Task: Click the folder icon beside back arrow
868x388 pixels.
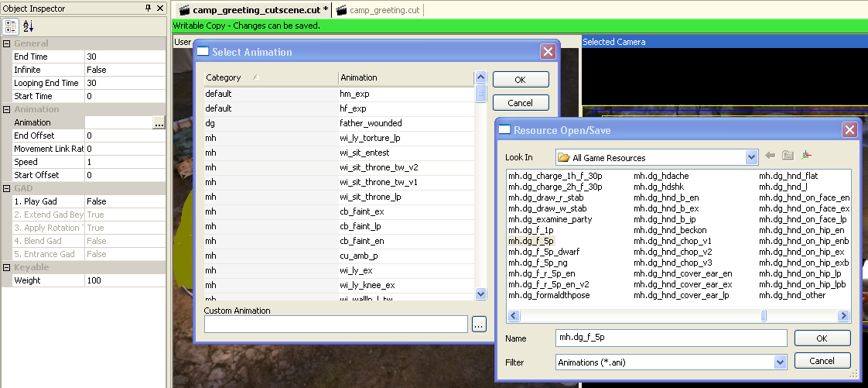Action: tap(788, 156)
